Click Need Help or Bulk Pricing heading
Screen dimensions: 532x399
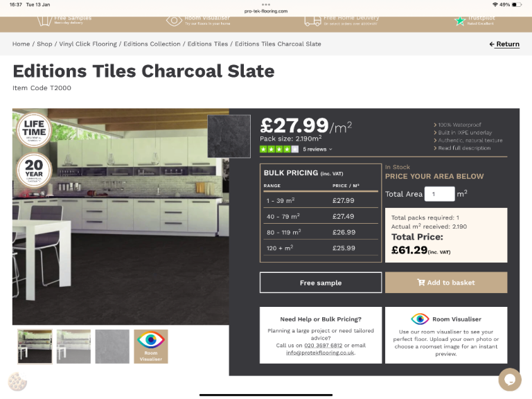click(321, 319)
